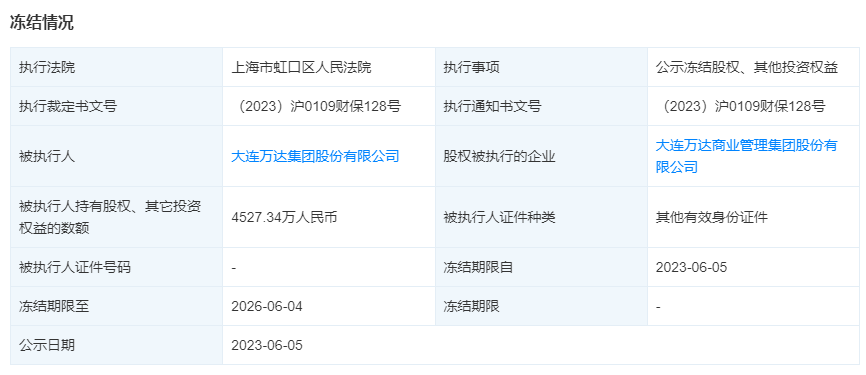Click the 股权被执行的企业 label
Viewport: 866px width, 375px height.
[x=499, y=156]
